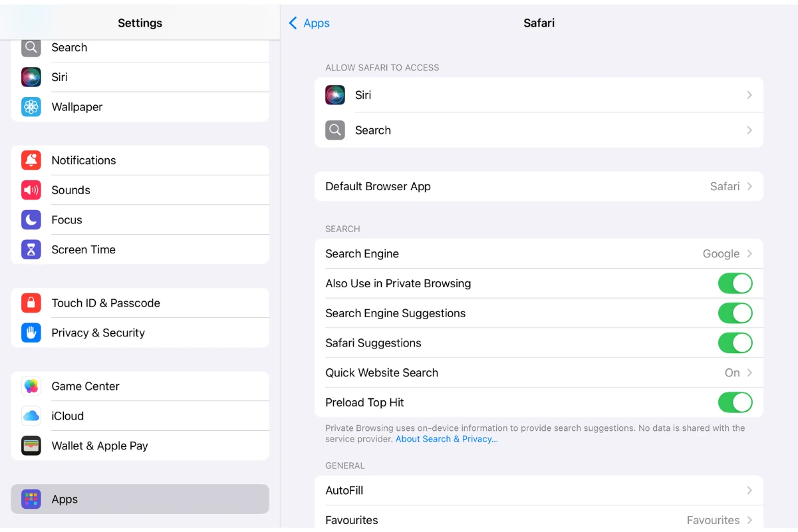Toggle the Safari Suggestions switch
Viewport: 798px width, 532px height.
pyautogui.click(x=735, y=343)
